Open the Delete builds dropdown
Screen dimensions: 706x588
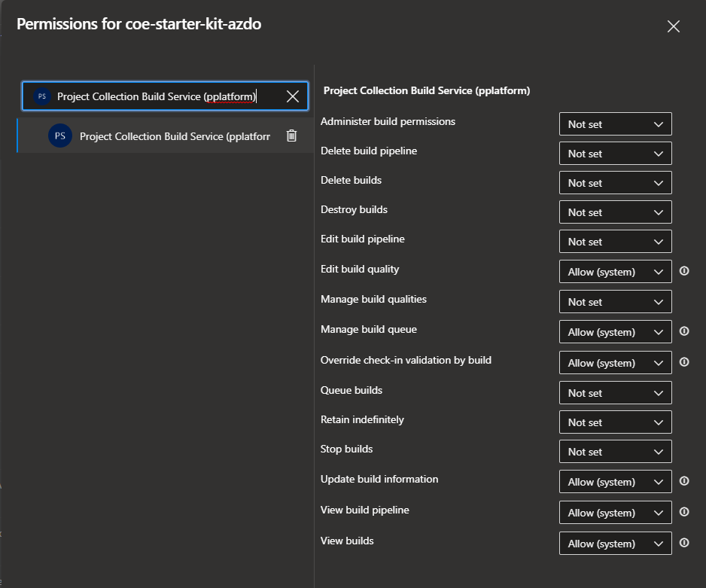coord(615,182)
